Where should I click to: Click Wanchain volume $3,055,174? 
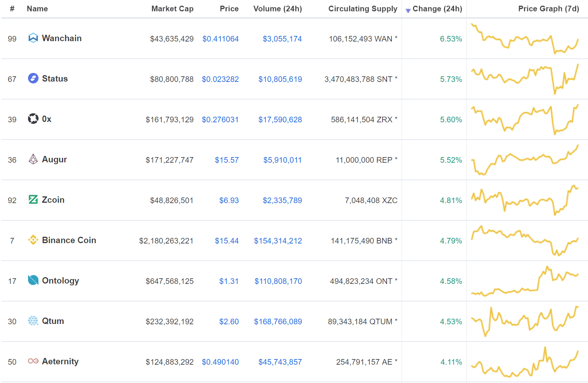point(282,39)
